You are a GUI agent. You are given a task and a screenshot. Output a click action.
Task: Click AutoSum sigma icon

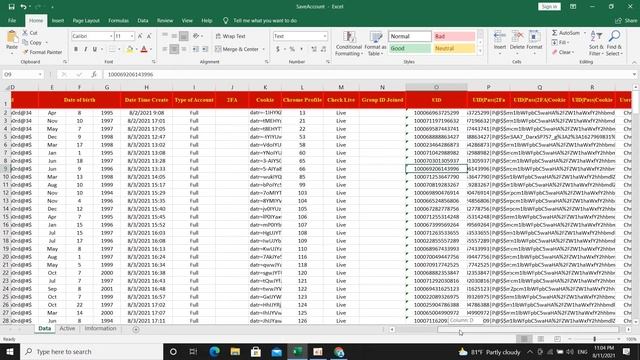click(x=566, y=33)
